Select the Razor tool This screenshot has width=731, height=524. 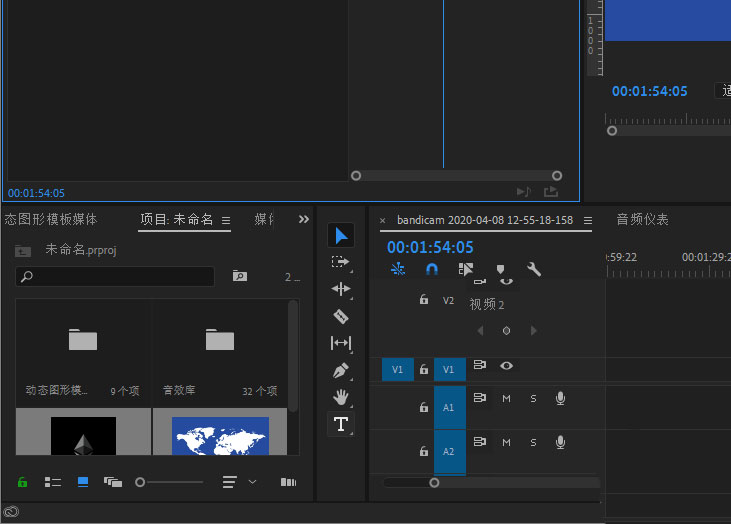341,316
